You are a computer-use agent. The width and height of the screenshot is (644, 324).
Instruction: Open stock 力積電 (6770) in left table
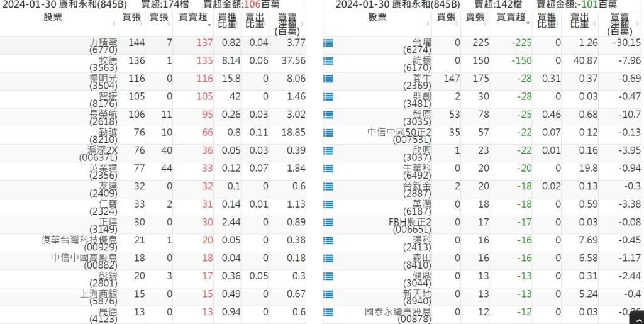pos(103,45)
